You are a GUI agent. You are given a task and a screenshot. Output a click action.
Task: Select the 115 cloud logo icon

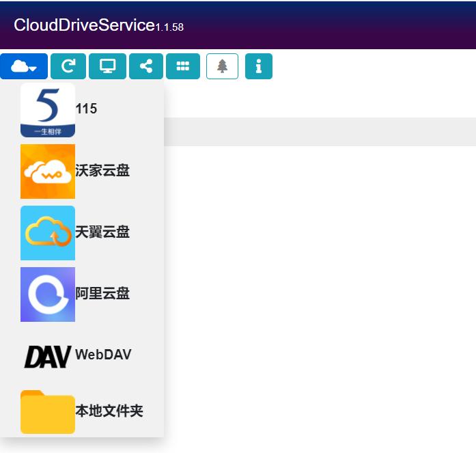48,109
